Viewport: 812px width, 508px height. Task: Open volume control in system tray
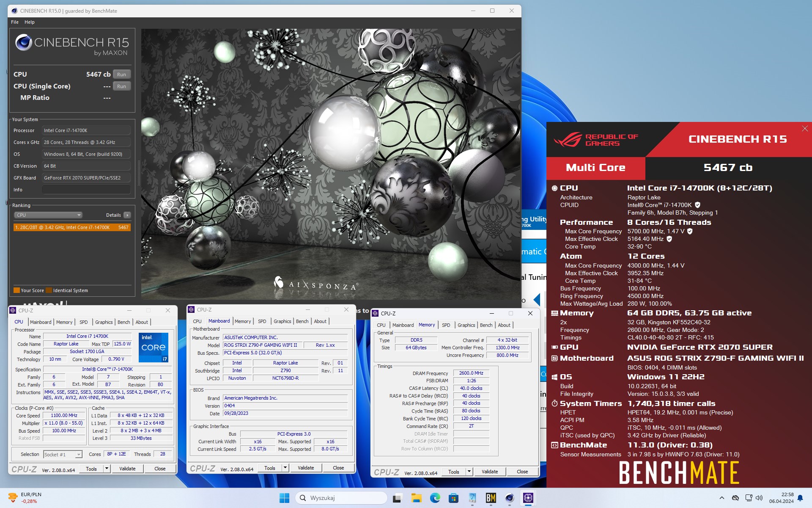[759, 498]
